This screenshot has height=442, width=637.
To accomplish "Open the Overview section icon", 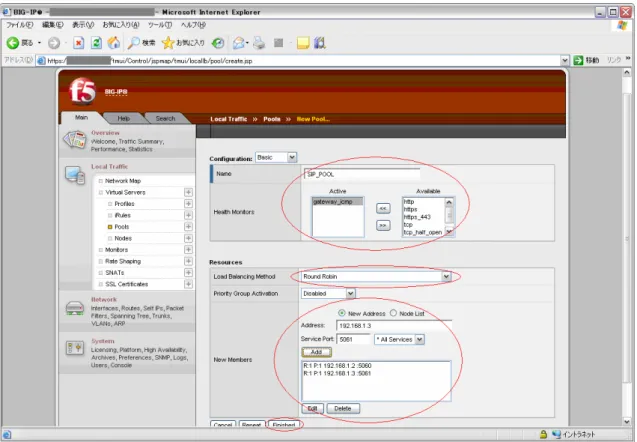I will tap(75, 140).
